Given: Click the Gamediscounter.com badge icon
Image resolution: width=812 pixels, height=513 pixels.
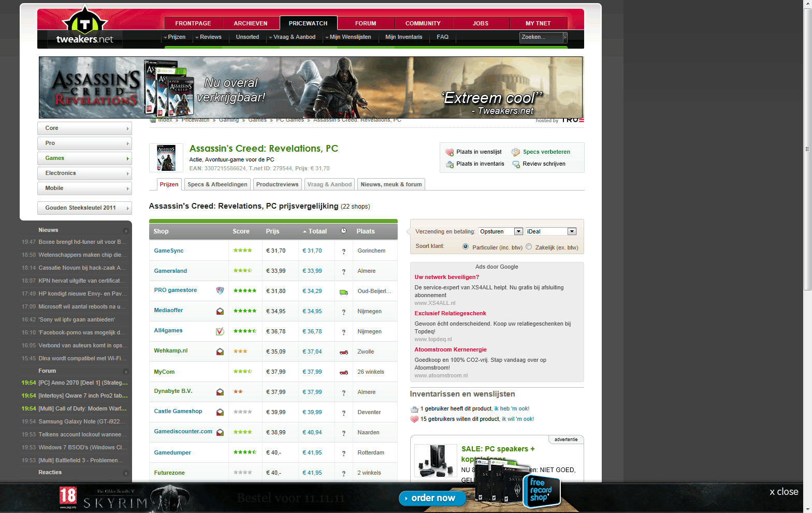Looking at the screenshot, I should pos(220,432).
